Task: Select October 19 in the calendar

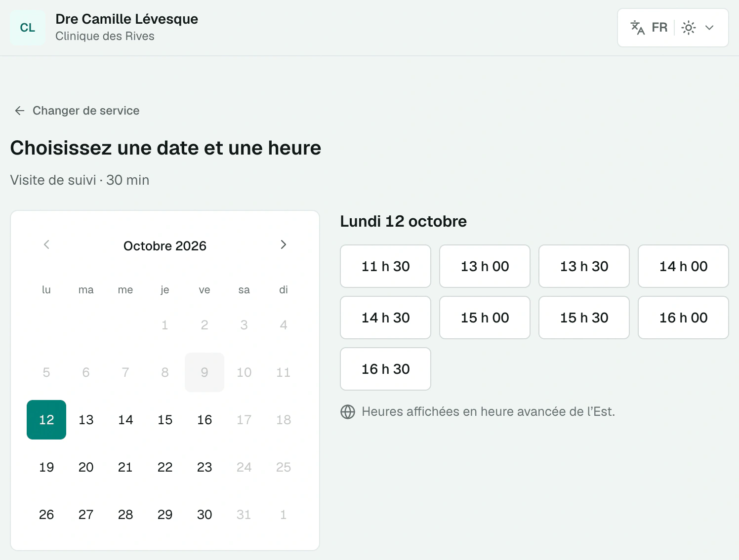Action: 46,467
